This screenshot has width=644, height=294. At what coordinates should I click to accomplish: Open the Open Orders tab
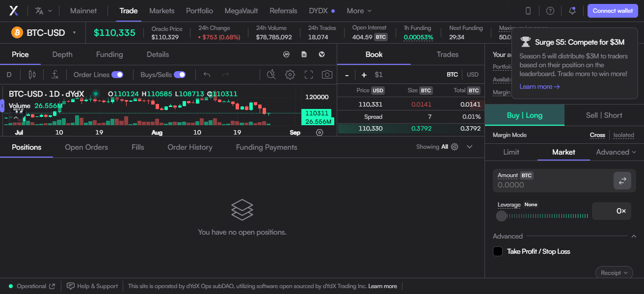[86, 147]
